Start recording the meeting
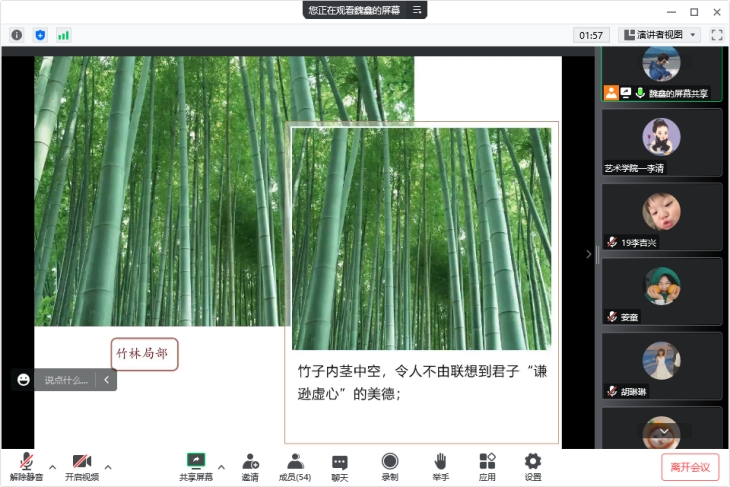Image resolution: width=730 pixels, height=487 pixels. (x=390, y=462)
